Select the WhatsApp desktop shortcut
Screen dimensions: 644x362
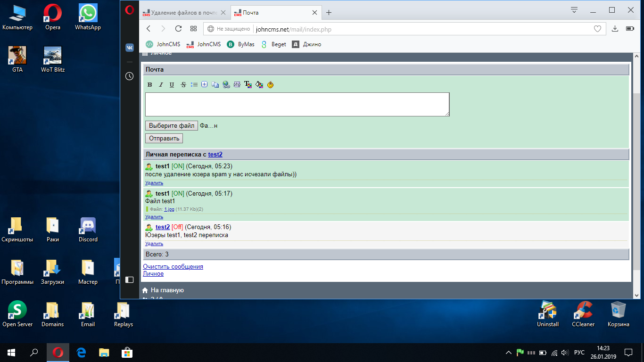[88, 17]
